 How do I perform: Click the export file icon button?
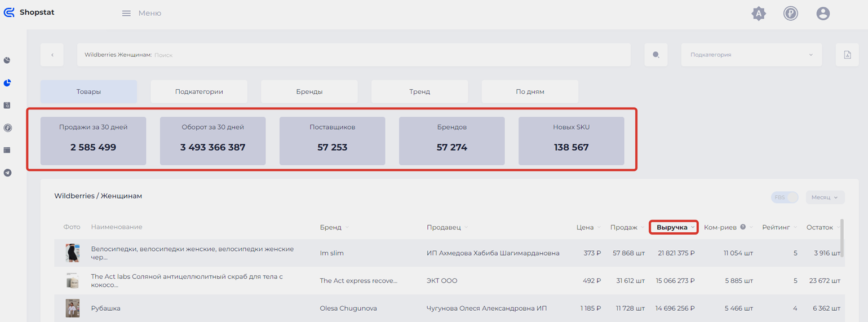tap(847, 55)
